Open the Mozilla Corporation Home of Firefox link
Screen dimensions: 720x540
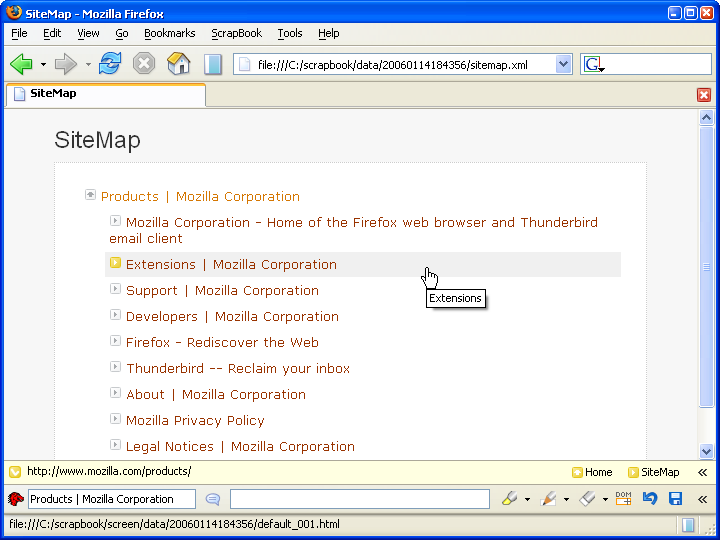[x=354, y=231]
